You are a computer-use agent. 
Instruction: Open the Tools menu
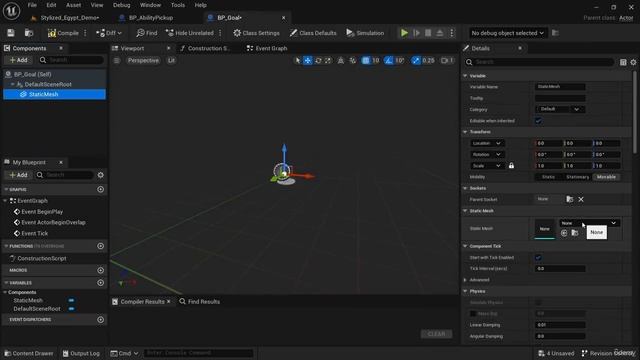pyautogui.click(x=178, y=5)
